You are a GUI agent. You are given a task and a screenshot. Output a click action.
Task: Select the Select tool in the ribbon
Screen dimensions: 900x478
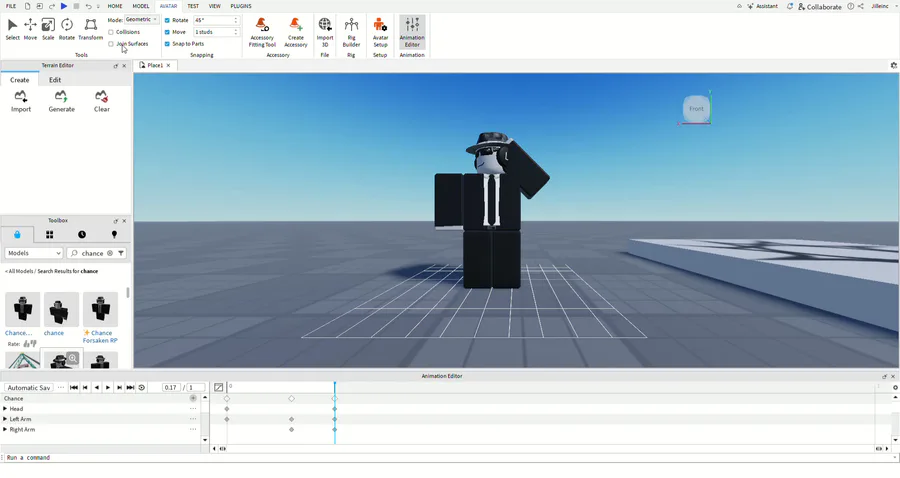coord(12,29)
